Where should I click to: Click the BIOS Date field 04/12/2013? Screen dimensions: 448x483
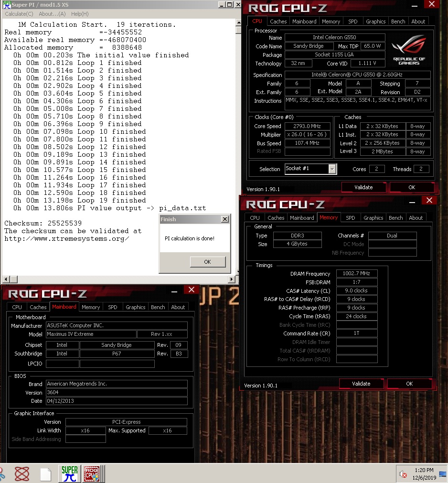pos(117,401)
